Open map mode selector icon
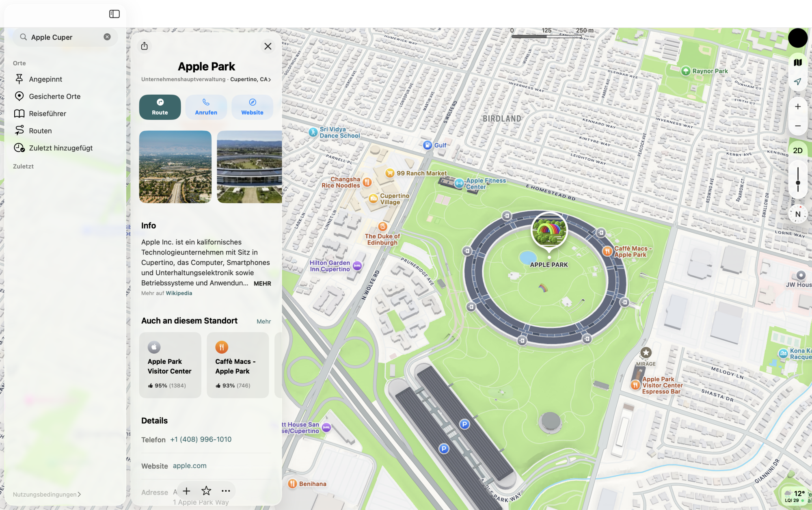This screenshot has height=510, width=812. (x=797, y=63)
